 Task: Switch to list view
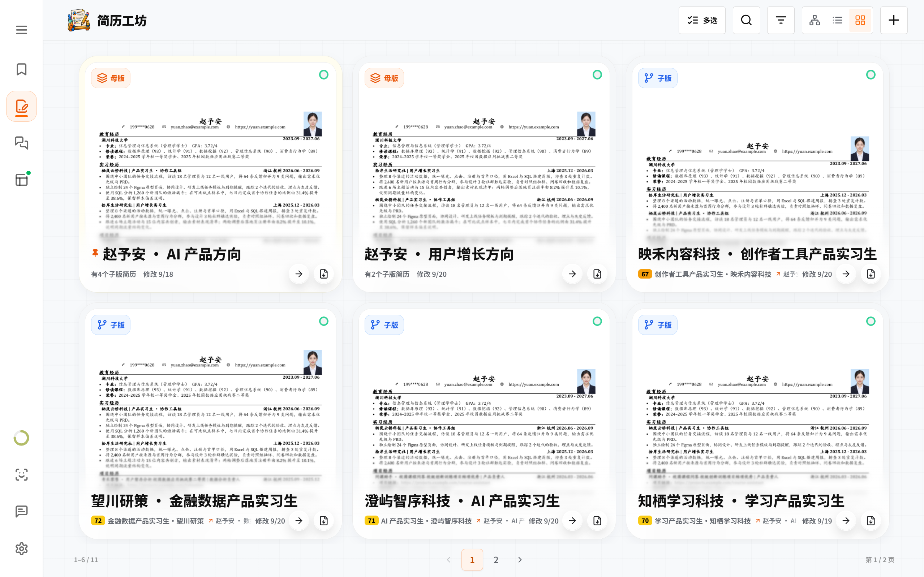click(837, 20)
